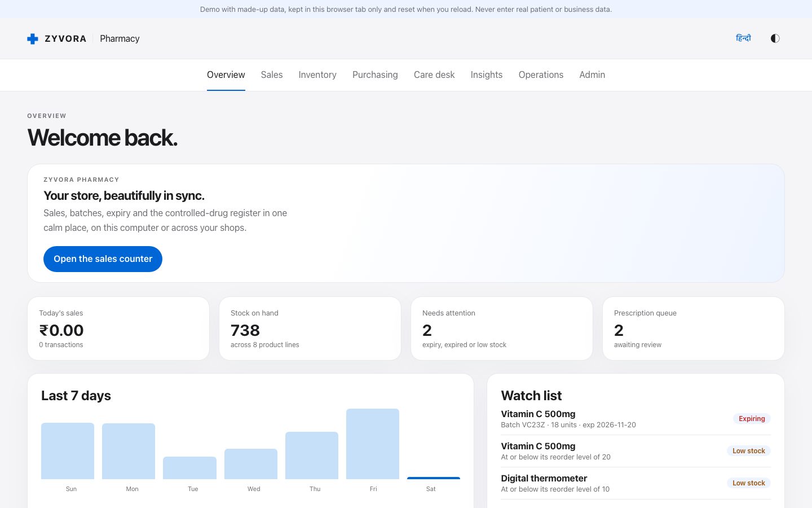Click the Welcome back heading
Image resolution: width=812 pixels, height=508 pixels.
click(x=103, y=138)
